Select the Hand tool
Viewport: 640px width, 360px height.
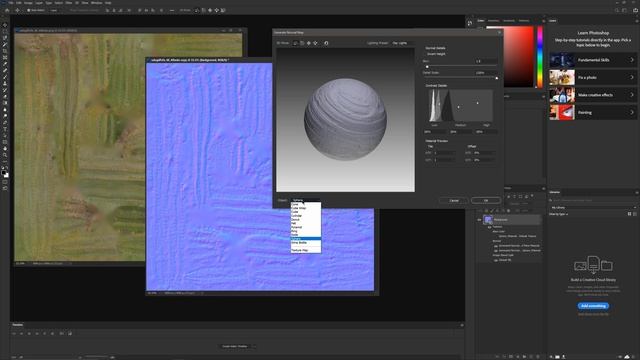tap(5, 149)
